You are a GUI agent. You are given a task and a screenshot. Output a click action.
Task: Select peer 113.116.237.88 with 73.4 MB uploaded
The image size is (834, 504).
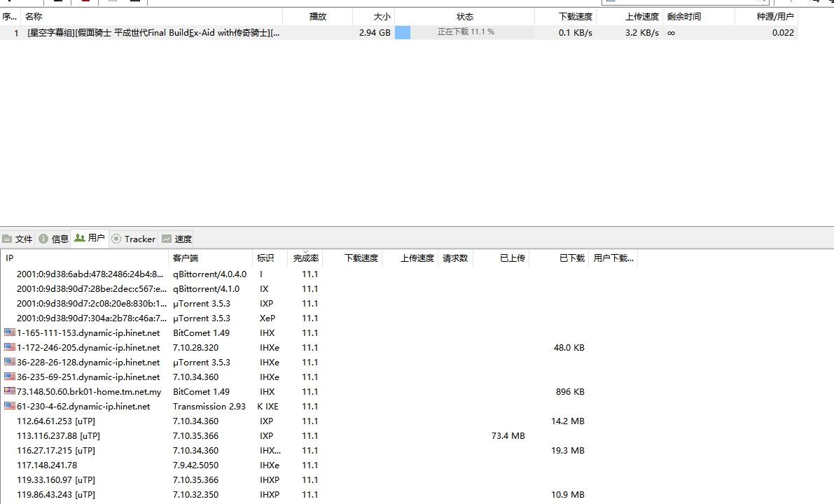click(x=319, y=435)
